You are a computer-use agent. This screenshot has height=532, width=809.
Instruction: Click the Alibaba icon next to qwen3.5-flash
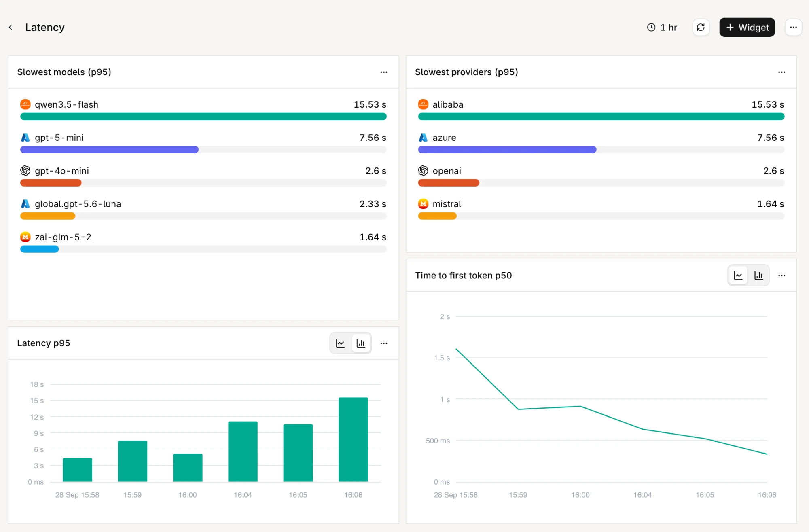[25, 104]
